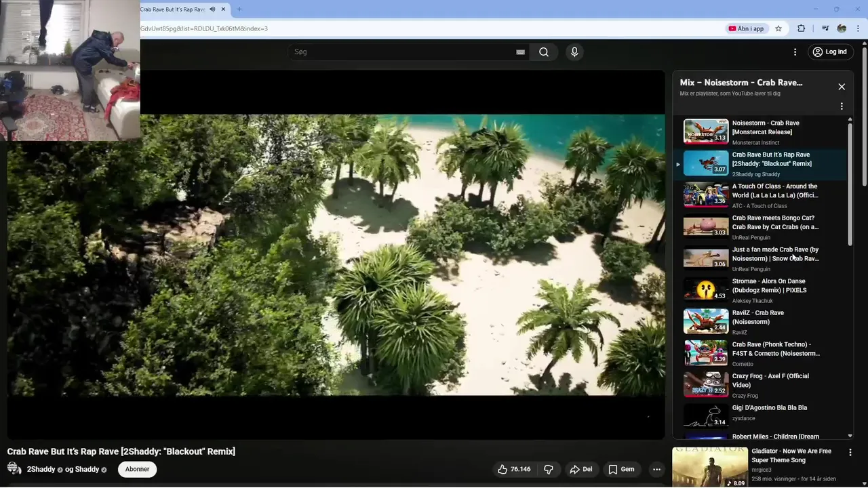Click the address bar URL
The image size is (868, 488).
204,28
